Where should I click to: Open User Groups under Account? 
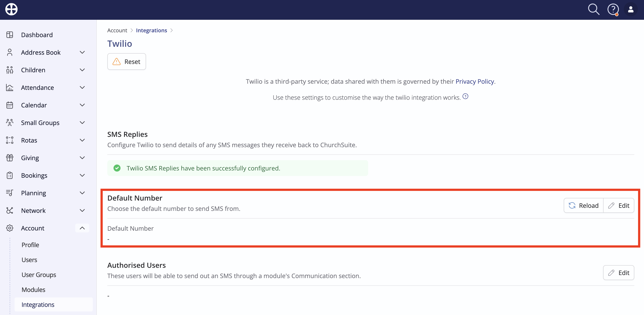click(x=39, y=275)
